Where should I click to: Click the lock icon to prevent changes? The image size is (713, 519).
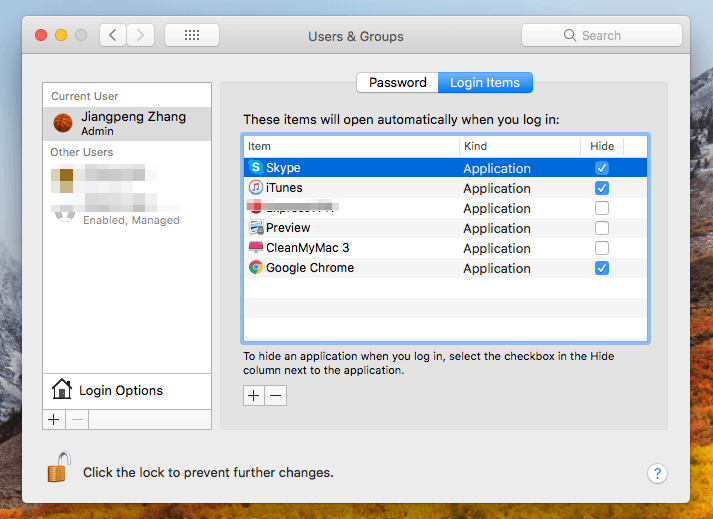tap(59, 467)
